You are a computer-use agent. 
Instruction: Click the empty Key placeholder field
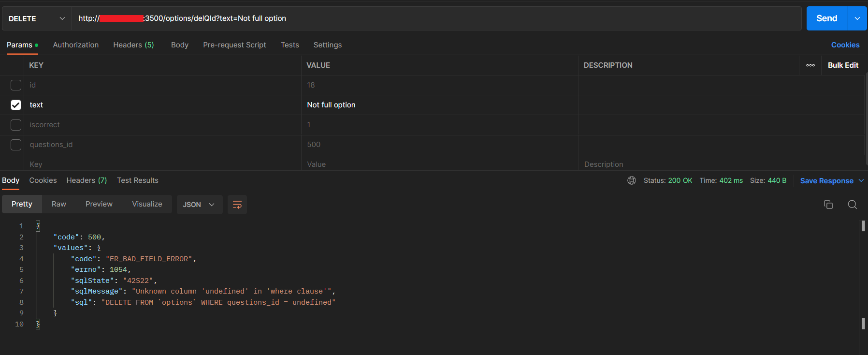[x=162, y=164]
